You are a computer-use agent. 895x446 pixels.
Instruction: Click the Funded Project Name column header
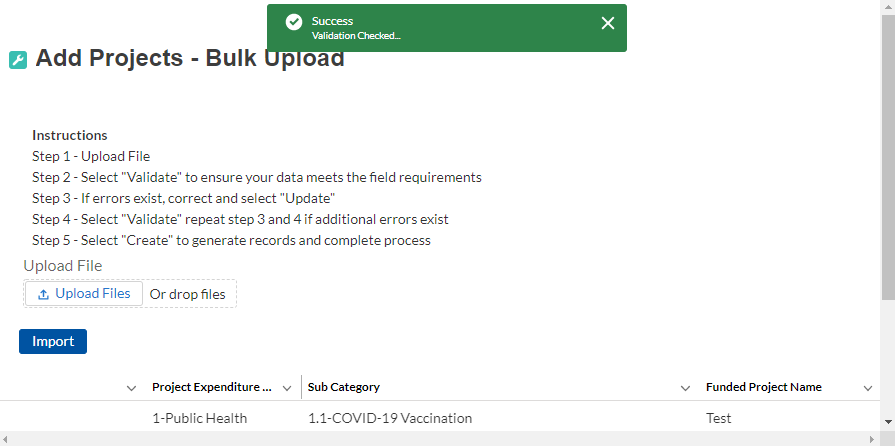763,388
